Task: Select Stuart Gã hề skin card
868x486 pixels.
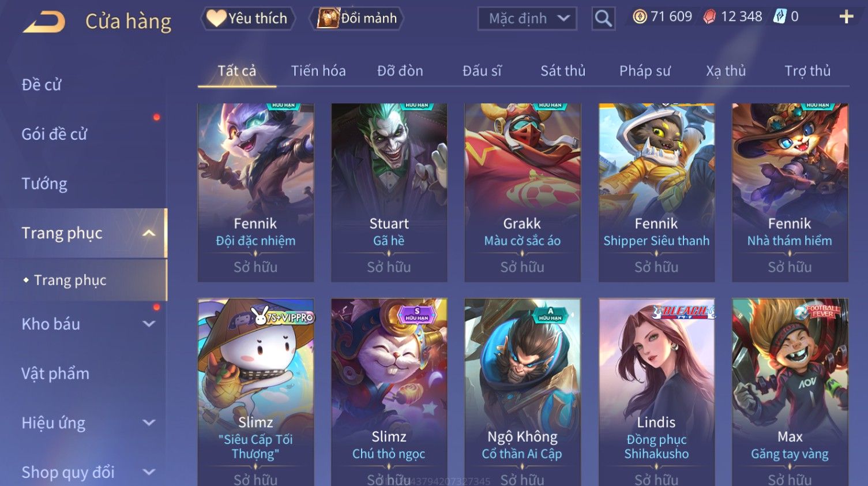Action: pyautogui.click(x=389, y=192)
